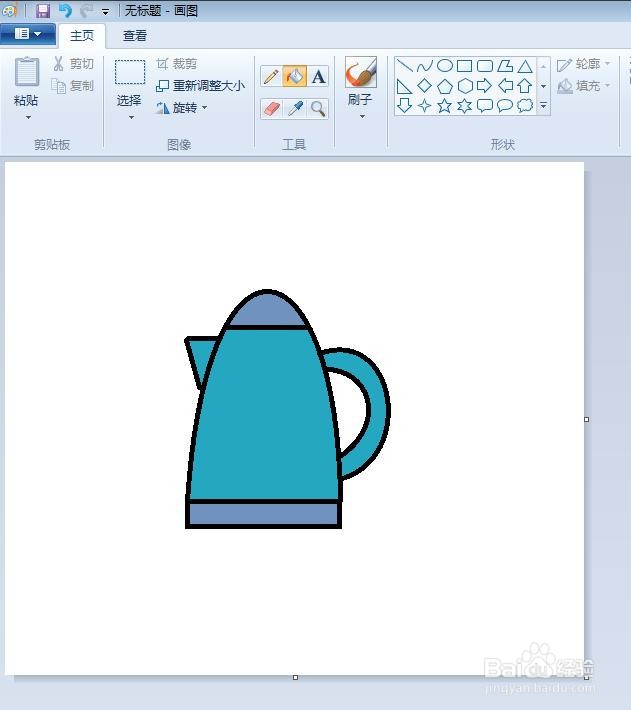This screenshot has height=710, width=631.
Task: Choose the Up arrow shape
Action: point(525,86)
